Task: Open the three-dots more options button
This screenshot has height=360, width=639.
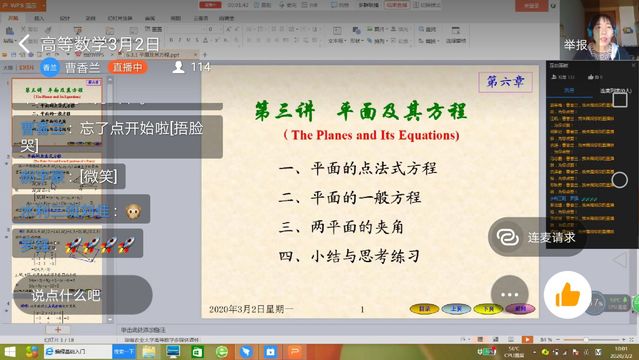Action: point(509,294)
